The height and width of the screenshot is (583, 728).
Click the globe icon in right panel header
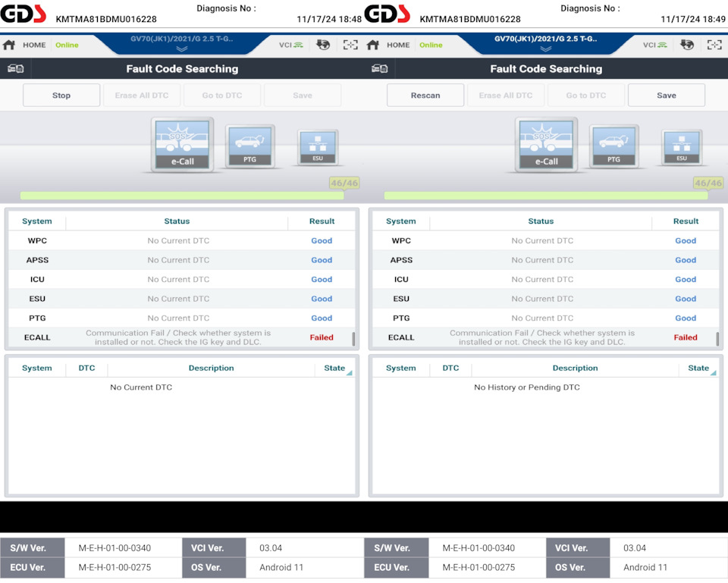coord(687,45)
